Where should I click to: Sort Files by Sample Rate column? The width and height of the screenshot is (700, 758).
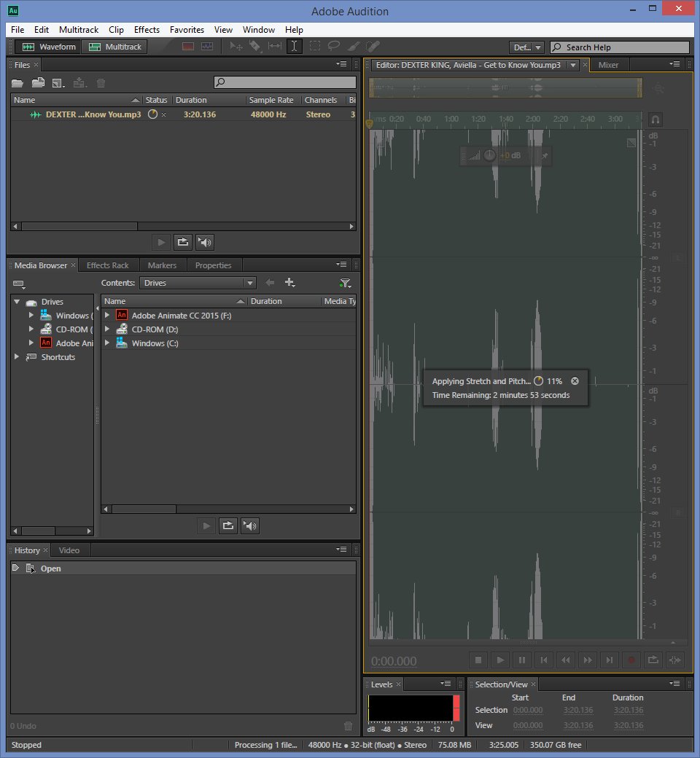pyautogui.click(x=271, y=100)
